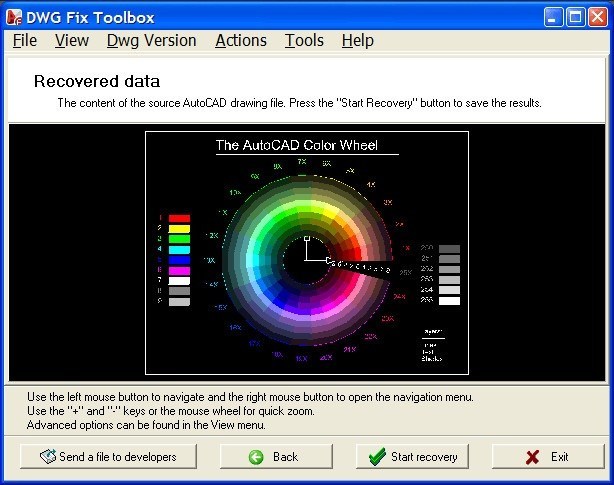Click the green color swatch labeled 3
The width and height of the screenshot is (614, 485).
[179, 239]
